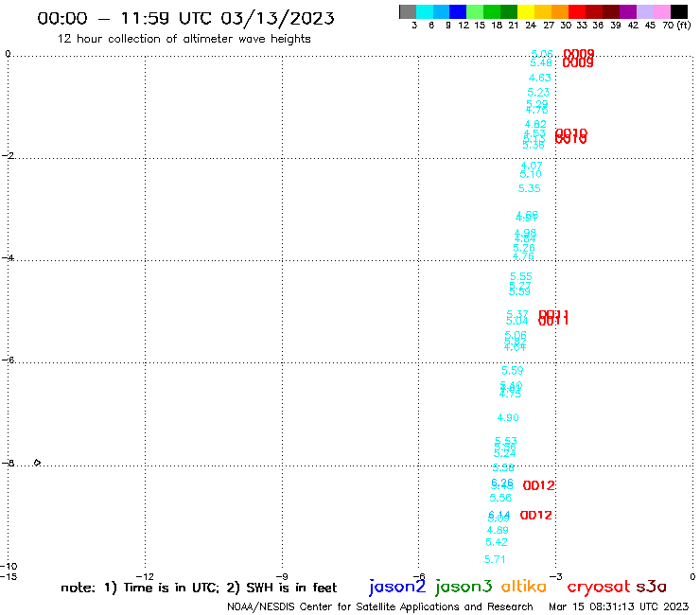Click the small island outline near -8 latitude
The height and width of the screenshot is (615, 700).
(37, 463)
